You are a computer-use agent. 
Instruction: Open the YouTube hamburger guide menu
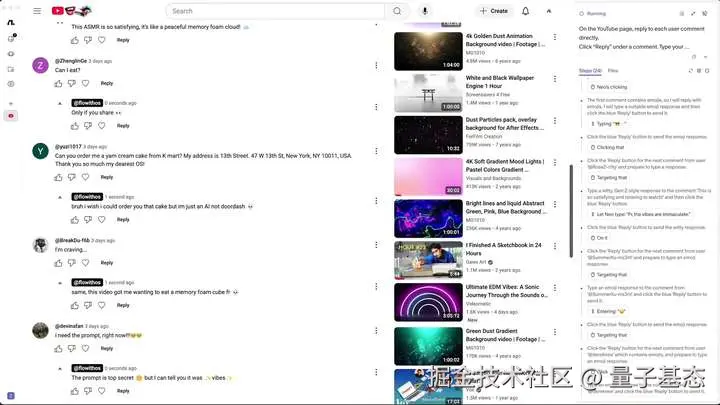37,11
